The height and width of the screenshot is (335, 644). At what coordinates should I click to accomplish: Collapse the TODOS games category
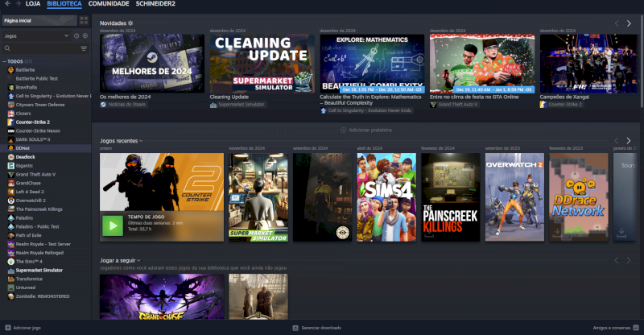[x=5, y=61]
